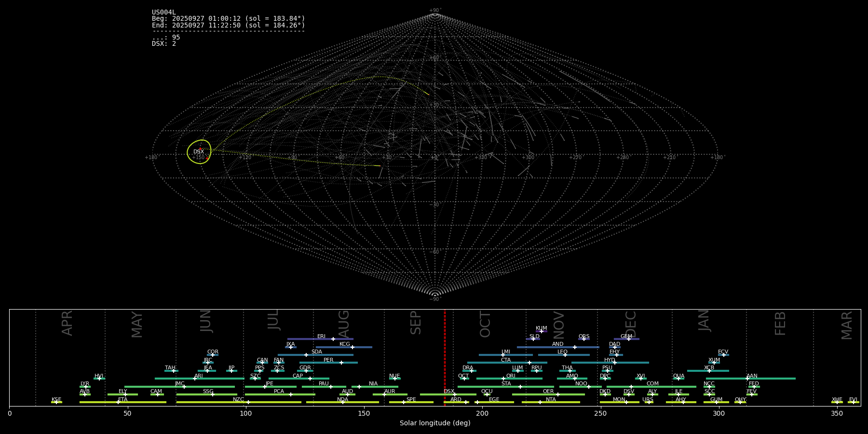Click the KCG shower label in timeline
Viewport: 868px width, 434px height.
345,344
